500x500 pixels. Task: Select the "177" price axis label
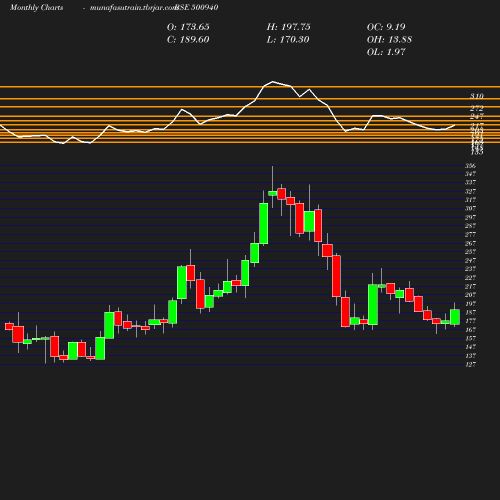pos(470,321)
